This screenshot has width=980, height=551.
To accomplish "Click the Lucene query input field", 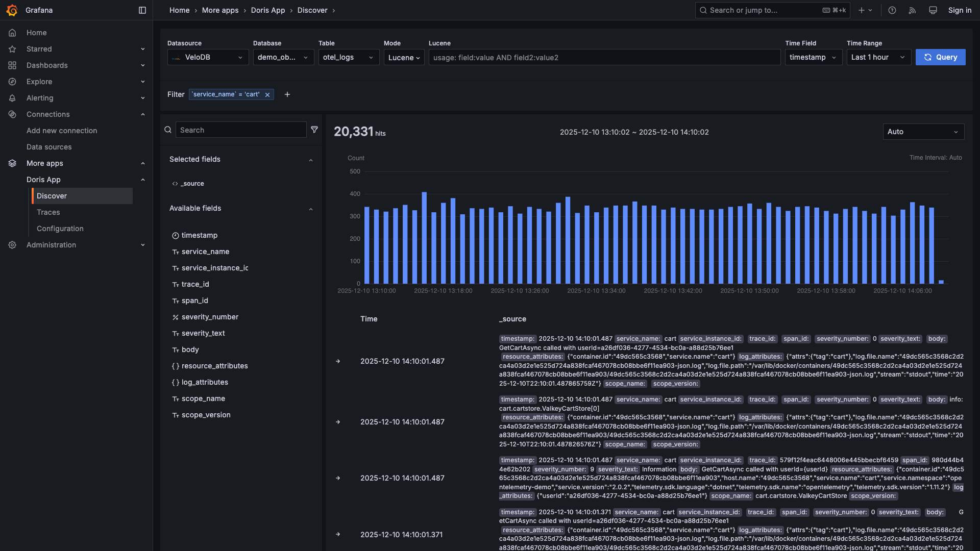I will [604, 58].
